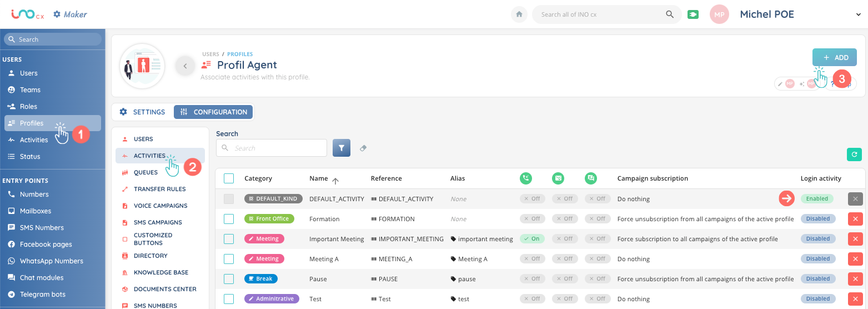Sort table by Name column arrow
Image resolution: width=868 pixels, height=309 pixels.
point(335,180)
